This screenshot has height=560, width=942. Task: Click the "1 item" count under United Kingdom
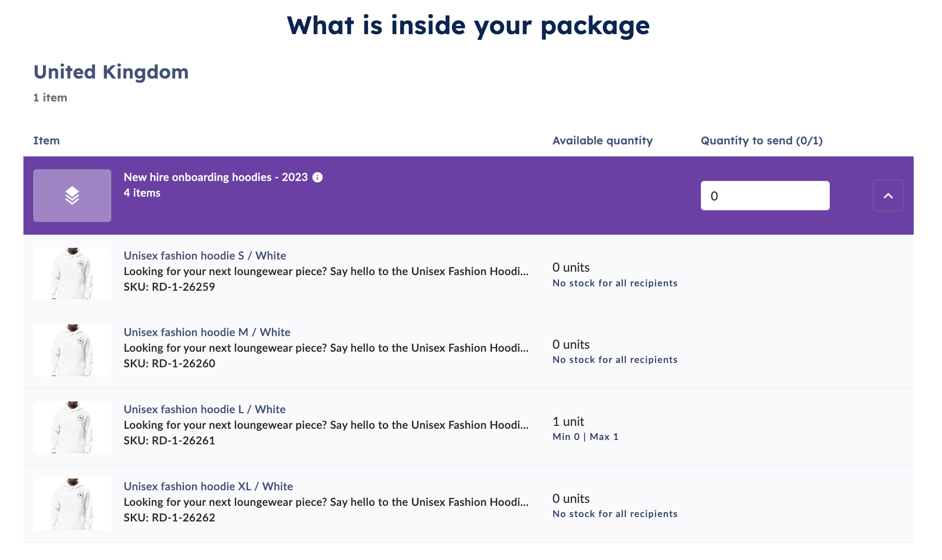point(50,98)
